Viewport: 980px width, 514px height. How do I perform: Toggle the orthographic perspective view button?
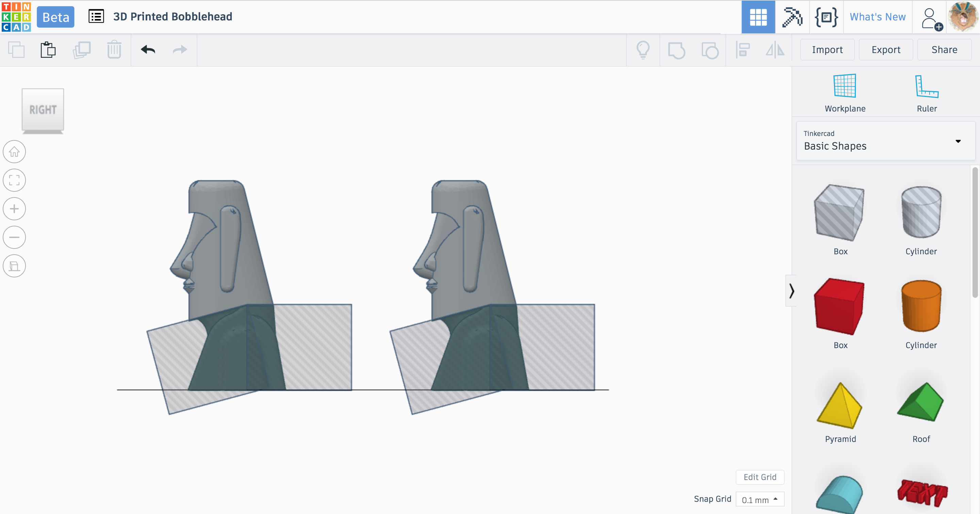pyautogui.click(x=14, y=266)
